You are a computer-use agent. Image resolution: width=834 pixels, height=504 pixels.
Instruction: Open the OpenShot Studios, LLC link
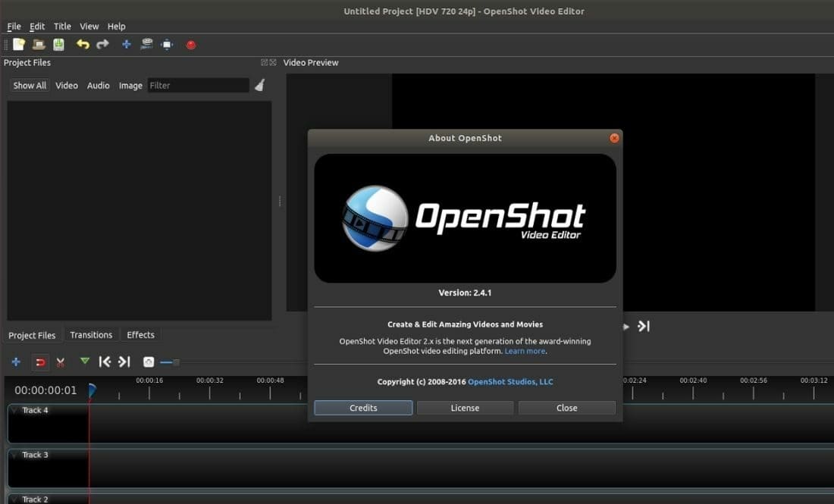[510, 382]
